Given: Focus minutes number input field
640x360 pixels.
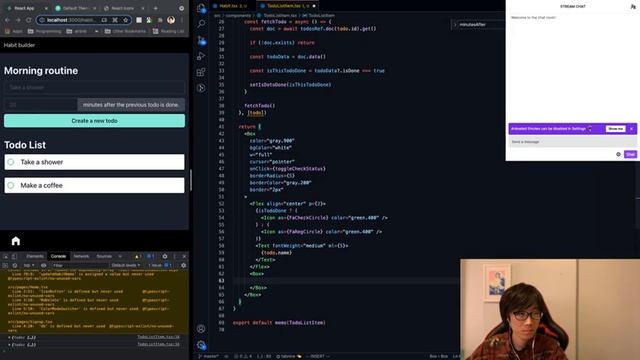Looking at the screenshot, I should [x=40, y=105].
